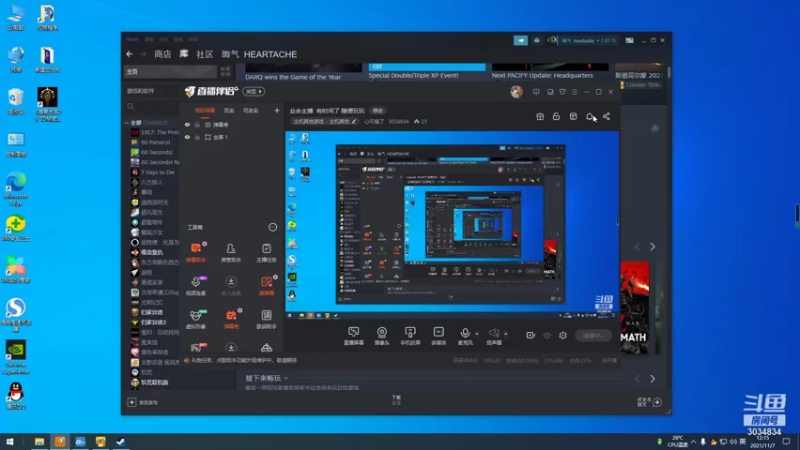Screen dimensions: 800x450
Task: Click the share icon above the preview
Action: (606, 116)
